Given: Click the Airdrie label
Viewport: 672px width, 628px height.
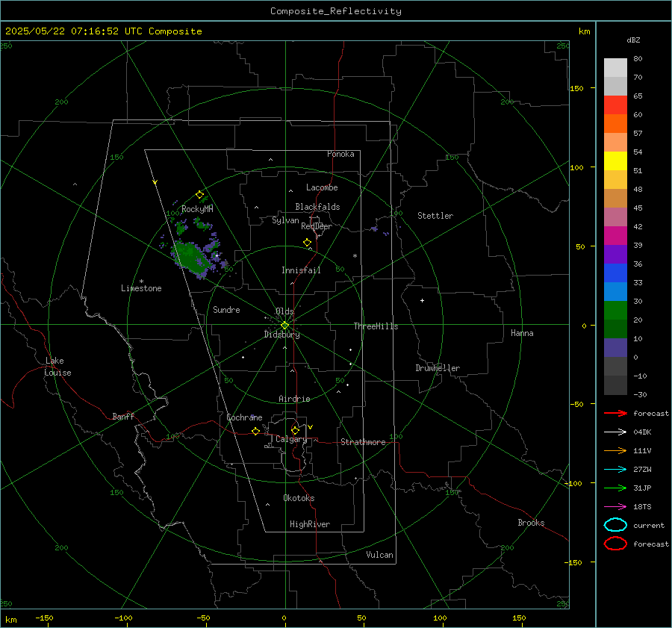Looking at the screenshot, I should pos(294,399).
